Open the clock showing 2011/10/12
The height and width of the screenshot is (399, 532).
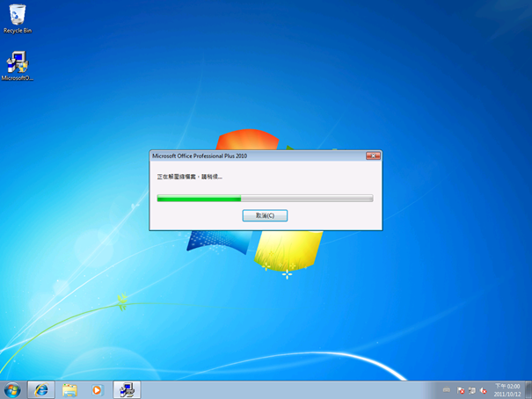coord(507,390)
